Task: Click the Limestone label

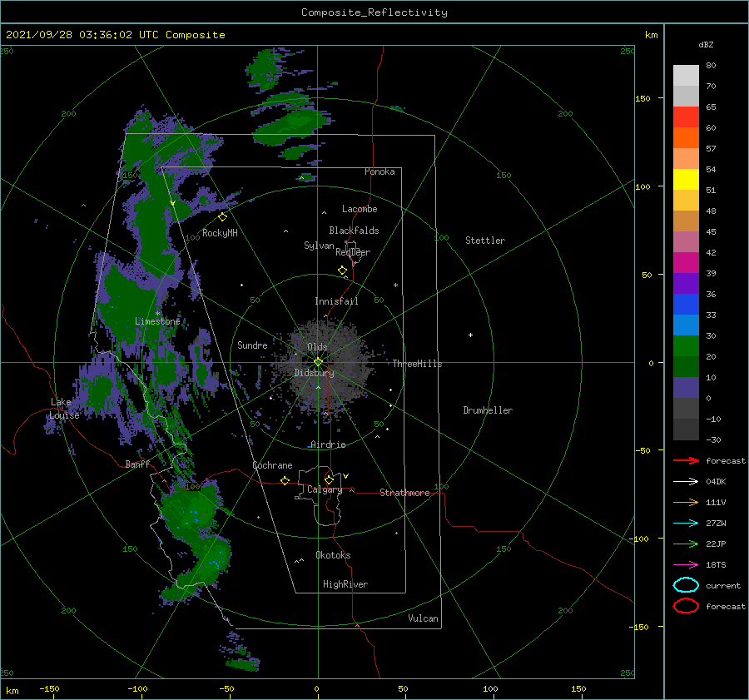Action: pos(157,321)
